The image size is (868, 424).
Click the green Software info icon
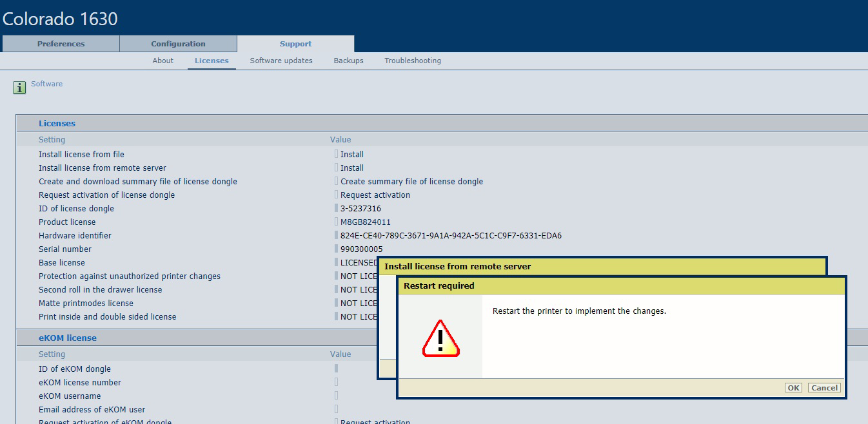pos(19,88)
